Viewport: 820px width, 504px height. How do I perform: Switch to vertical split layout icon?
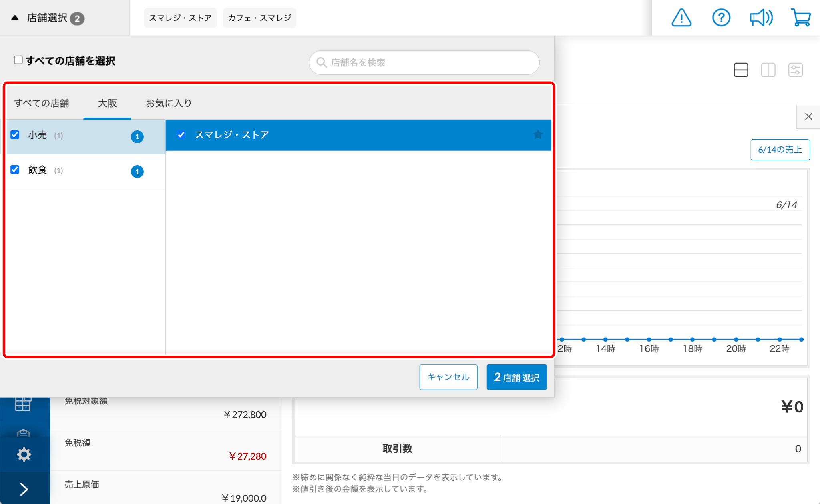coord(768,70)
